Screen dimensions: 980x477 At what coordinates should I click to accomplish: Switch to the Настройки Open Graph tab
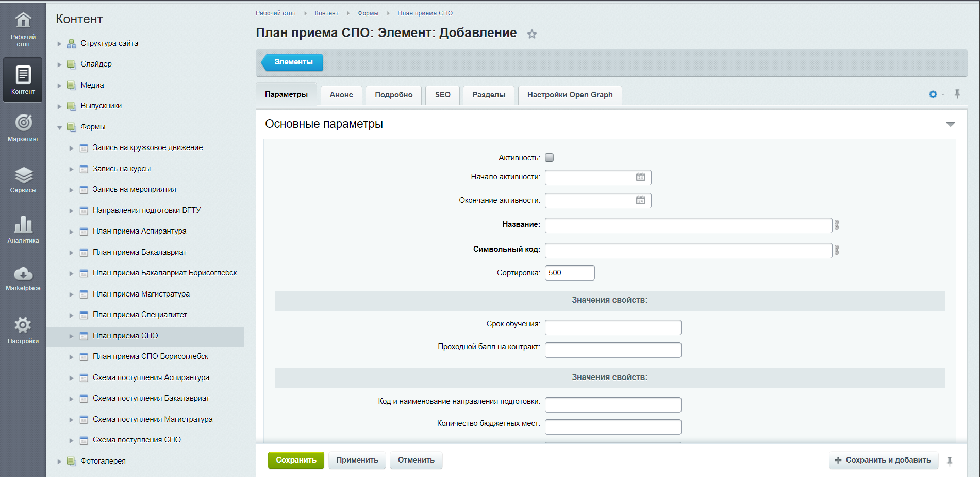coord(570,95)
